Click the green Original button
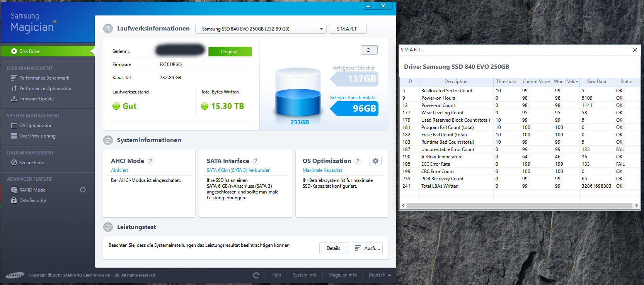644x285 pixels. [230, 51]
